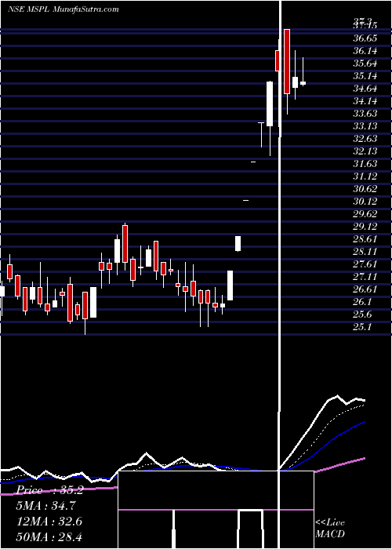Click the 27.11 price axis label
The width and height of the screenshot is (392, 549).
click(365, 277)
